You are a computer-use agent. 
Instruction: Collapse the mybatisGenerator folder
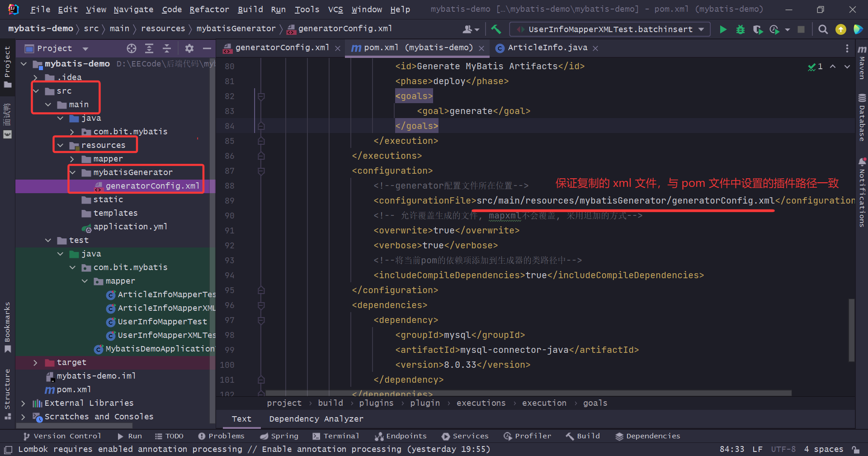pos(72,172)
